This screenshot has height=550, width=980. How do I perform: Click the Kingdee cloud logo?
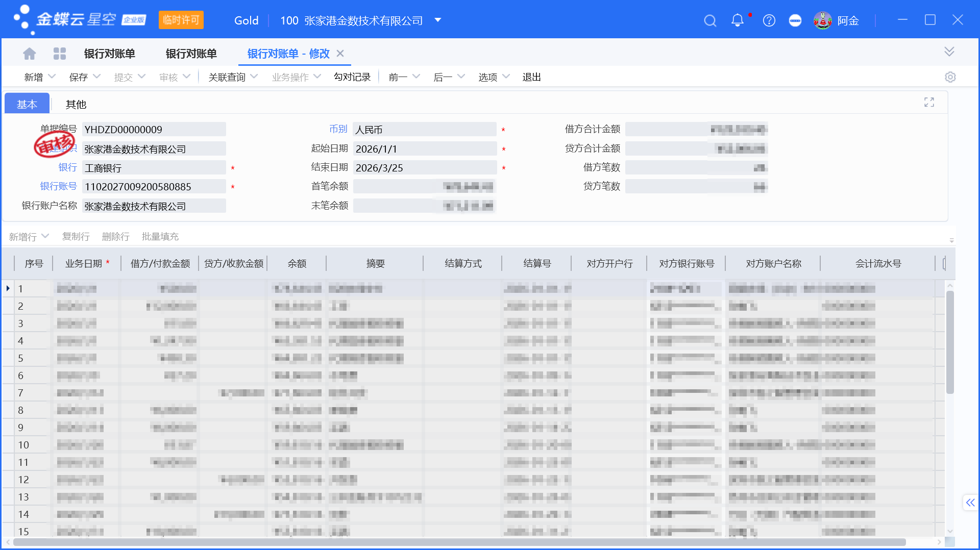[79, 20]
